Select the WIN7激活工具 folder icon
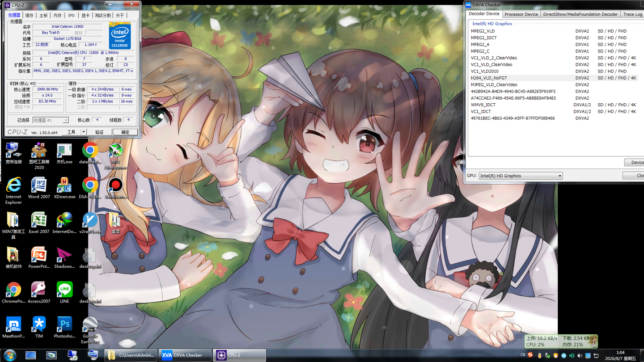The height and width of the screenshot is (362, 644). click(x=13, y=226)
